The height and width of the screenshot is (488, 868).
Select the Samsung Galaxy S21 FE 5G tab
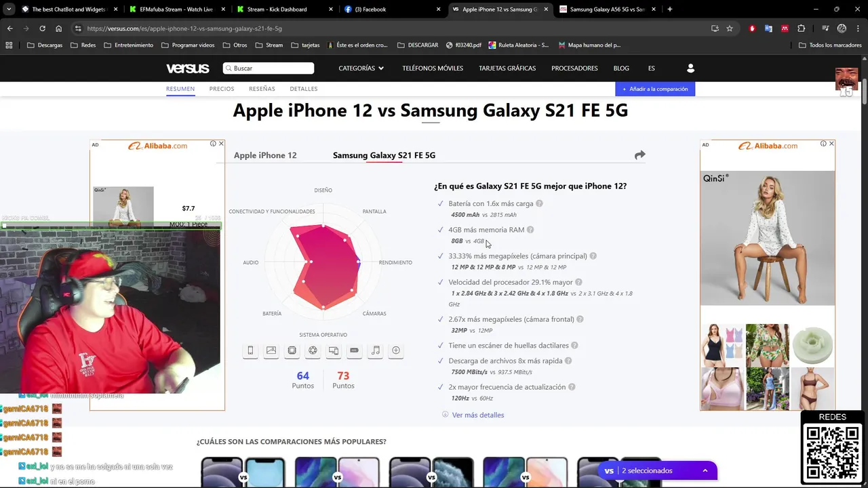coord(384,155)
